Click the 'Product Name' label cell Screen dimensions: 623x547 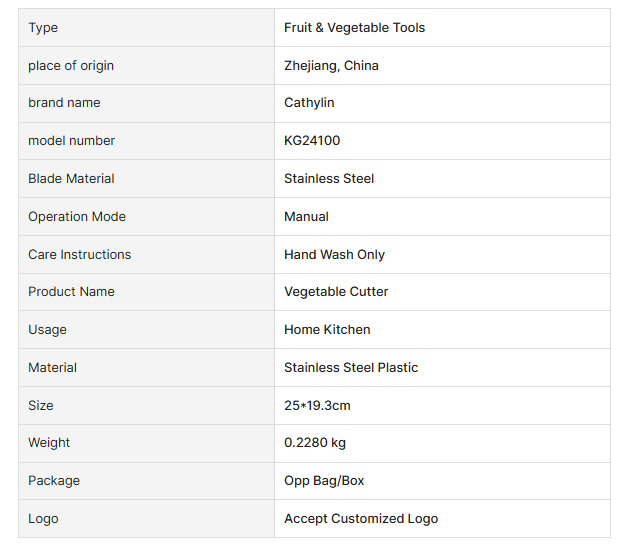click(x=71, y=292)
